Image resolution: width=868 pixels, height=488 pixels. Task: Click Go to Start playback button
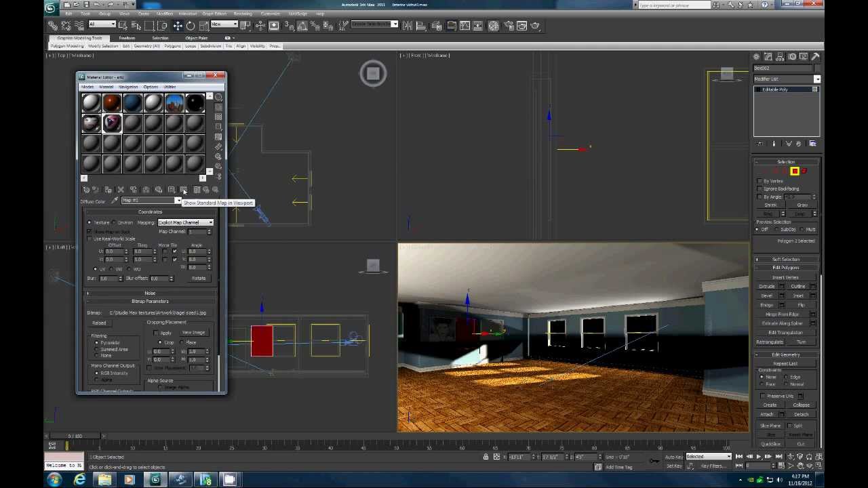739,457
